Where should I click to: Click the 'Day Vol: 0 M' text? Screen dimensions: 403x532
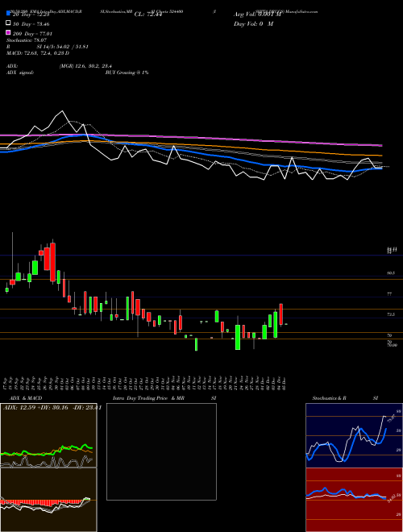(x=253, y=23)
